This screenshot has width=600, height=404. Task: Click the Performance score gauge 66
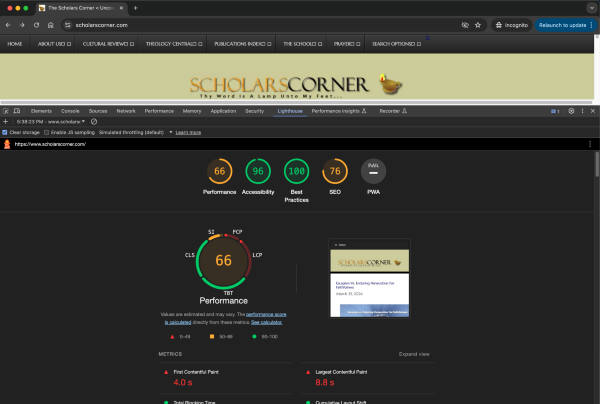click(x=220, y=171)
